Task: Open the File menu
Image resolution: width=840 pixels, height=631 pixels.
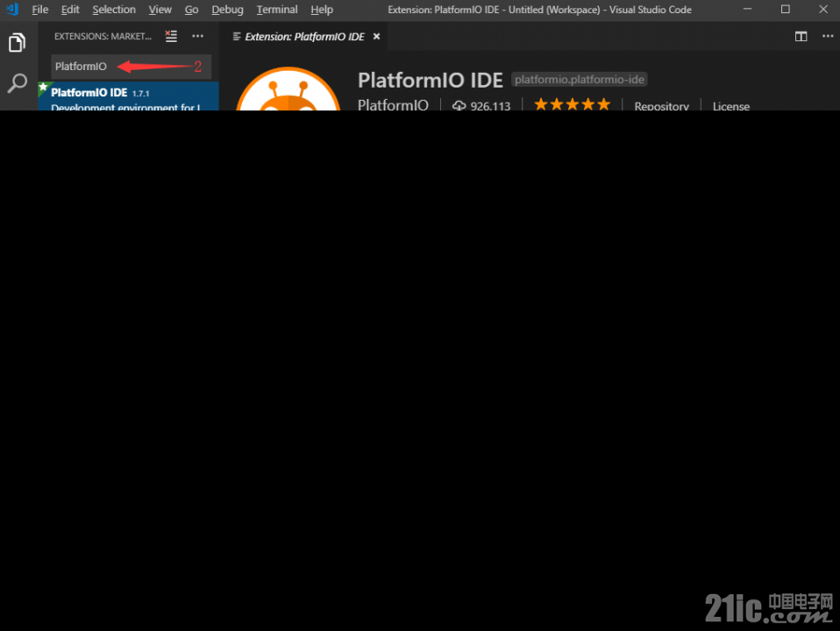Action: click(39, 10)
